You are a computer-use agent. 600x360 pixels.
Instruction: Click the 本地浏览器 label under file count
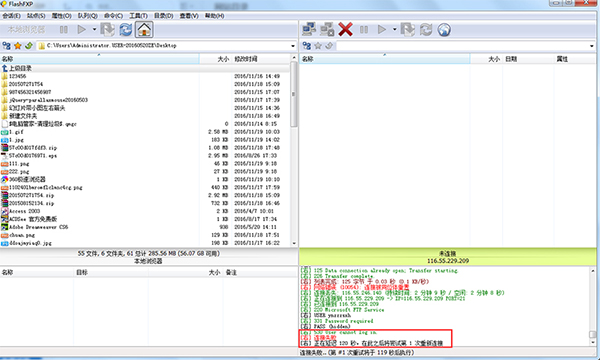tap(148, 261)
